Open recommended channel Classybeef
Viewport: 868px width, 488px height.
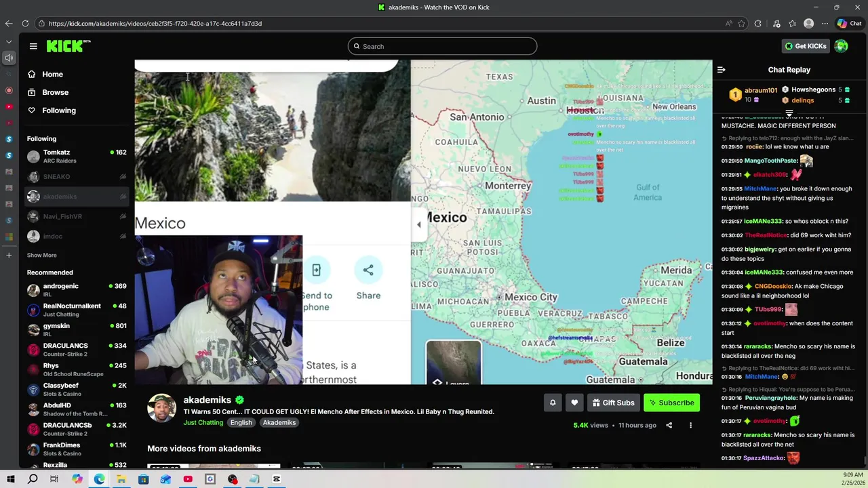tap(77, 390)
